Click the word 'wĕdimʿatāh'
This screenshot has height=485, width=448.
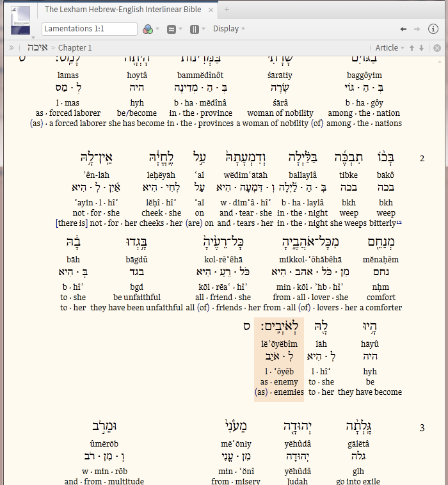pos(245,175)
